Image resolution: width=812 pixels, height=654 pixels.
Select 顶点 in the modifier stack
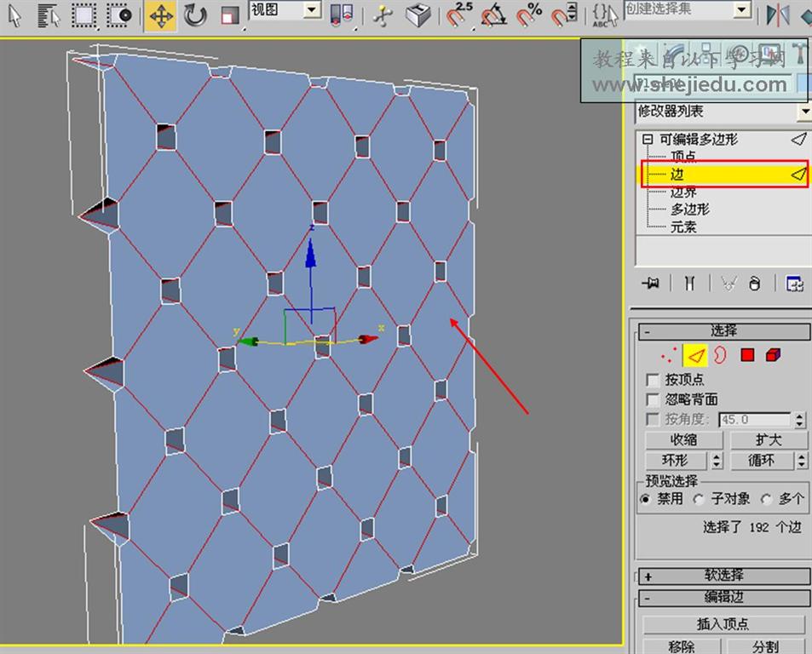point(683,156)
